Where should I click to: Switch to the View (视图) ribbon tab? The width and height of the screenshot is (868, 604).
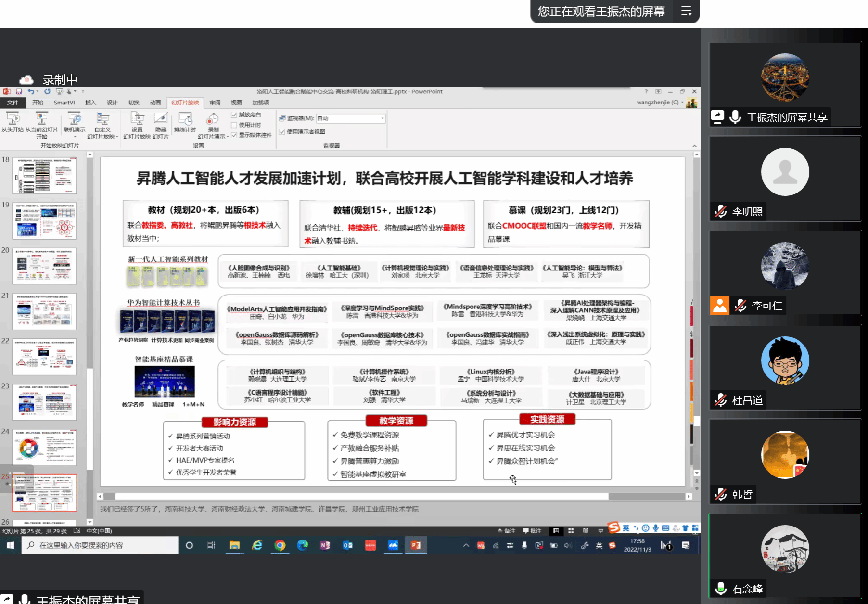(236, 103)
